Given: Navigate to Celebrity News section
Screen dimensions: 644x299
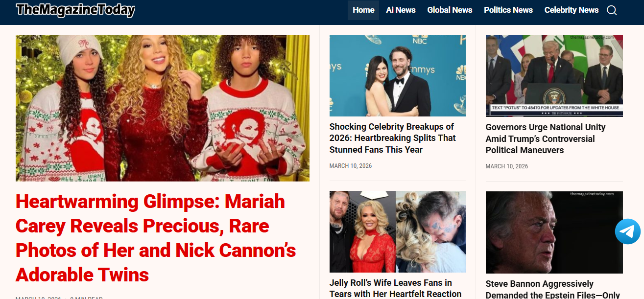Looking at the screenshot, I should [x=572, y=10].
